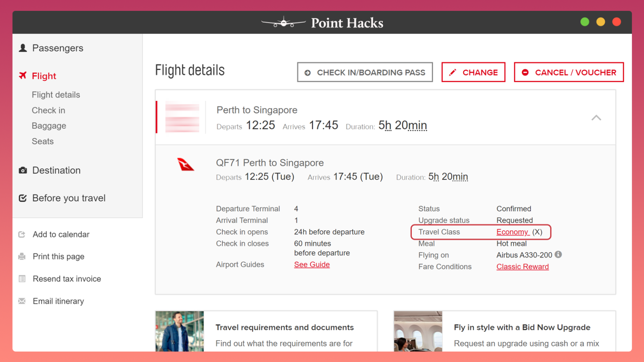Collapse the Perth to Singapore flight card
This screenshot has width=644, height=362.
point(596,118)
